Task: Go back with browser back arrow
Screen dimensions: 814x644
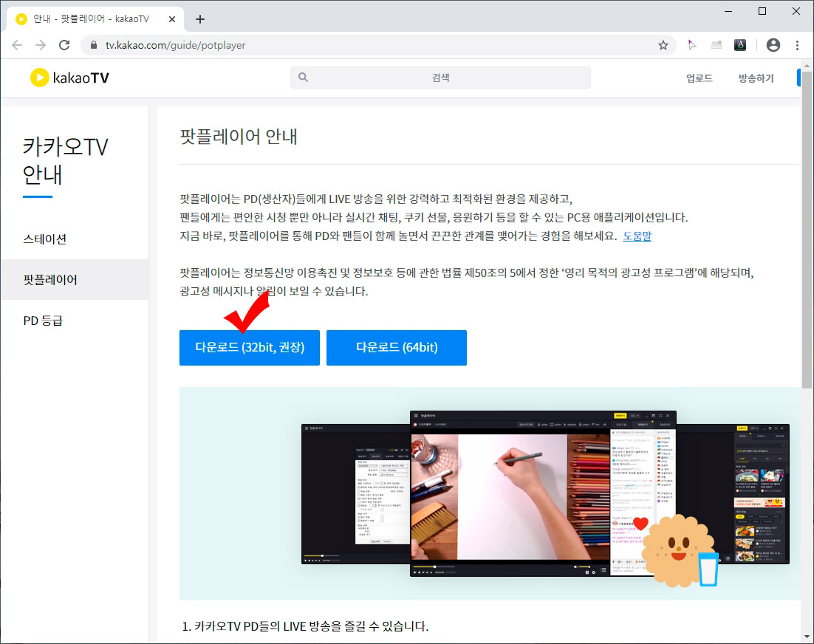Action: (17, 45)
